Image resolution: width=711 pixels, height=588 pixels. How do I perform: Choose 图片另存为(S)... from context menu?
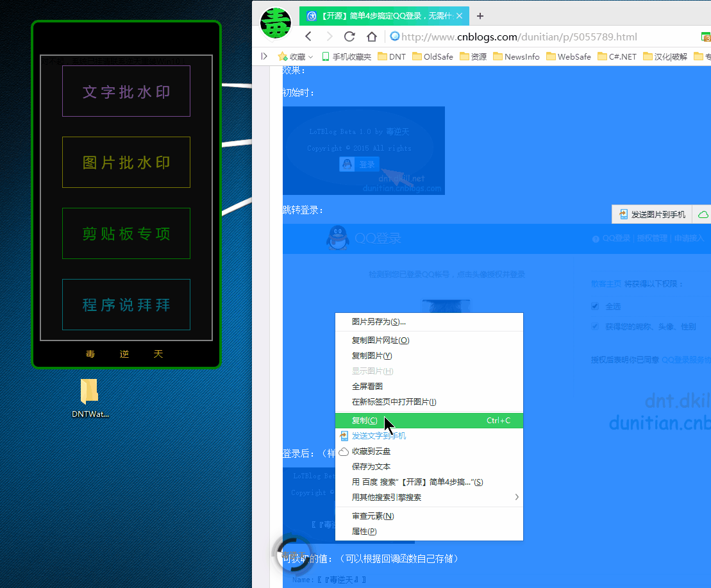coord(429,322)
